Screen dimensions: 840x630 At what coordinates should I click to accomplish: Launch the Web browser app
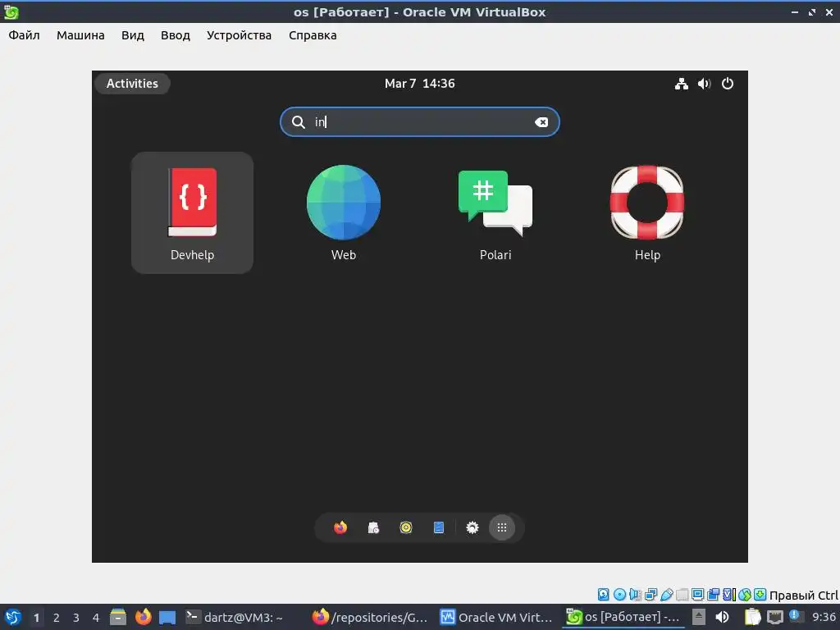[x=344, y=212]
